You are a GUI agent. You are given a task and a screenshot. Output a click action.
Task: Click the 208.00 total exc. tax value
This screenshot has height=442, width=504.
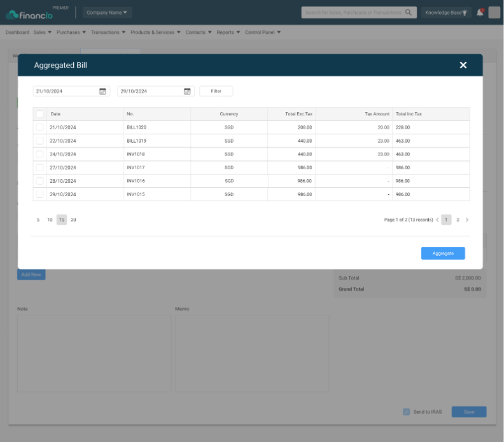[x=305, y=127]
